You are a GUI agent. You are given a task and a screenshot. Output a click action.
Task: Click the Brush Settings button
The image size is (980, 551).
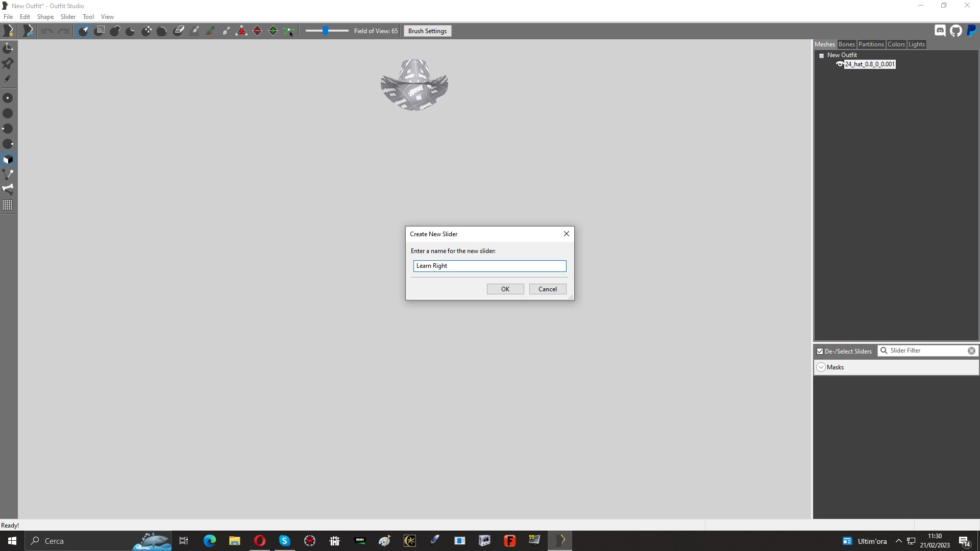point(427,31)
